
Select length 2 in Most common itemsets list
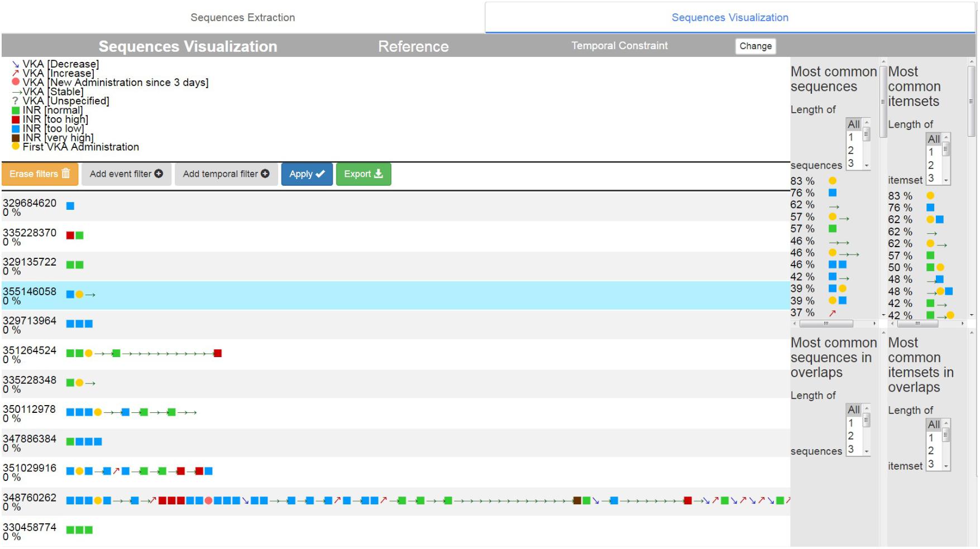[x=931, y=165]
